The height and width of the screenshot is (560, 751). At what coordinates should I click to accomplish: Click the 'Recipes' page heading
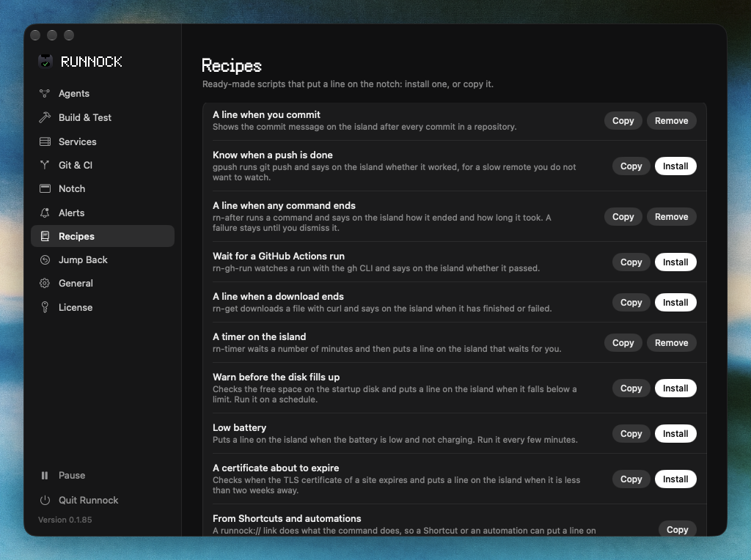click(x=231, y=66)
